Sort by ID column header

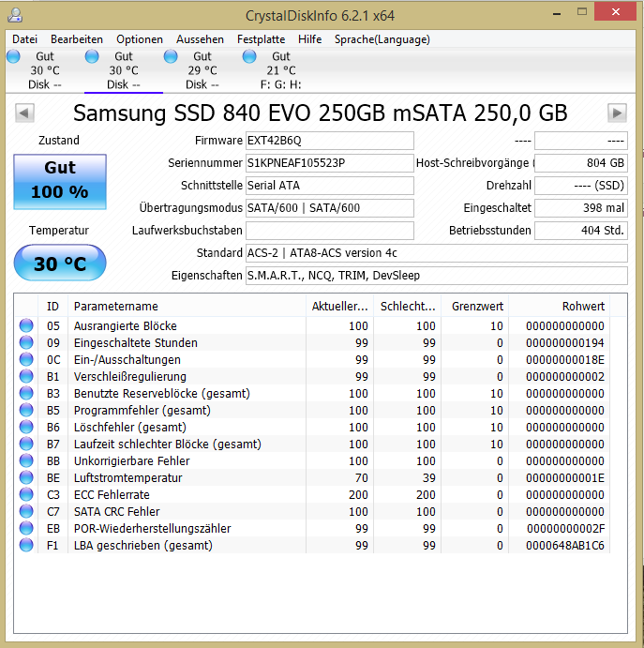52,307
